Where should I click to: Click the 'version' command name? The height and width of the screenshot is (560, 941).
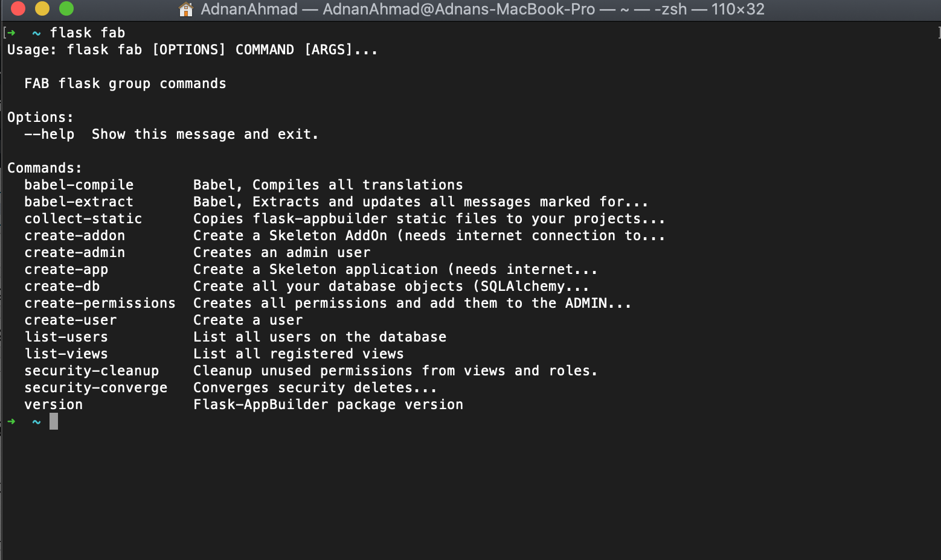pos(54,404)
